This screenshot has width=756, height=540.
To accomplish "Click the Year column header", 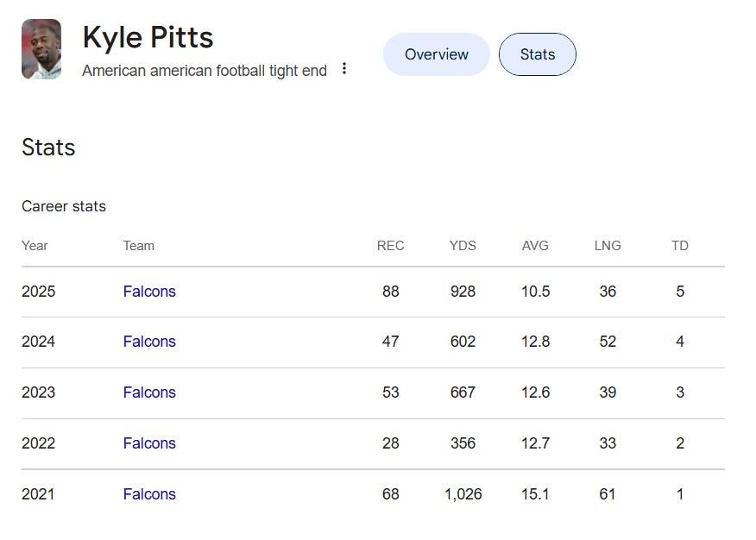I will 35,246.
